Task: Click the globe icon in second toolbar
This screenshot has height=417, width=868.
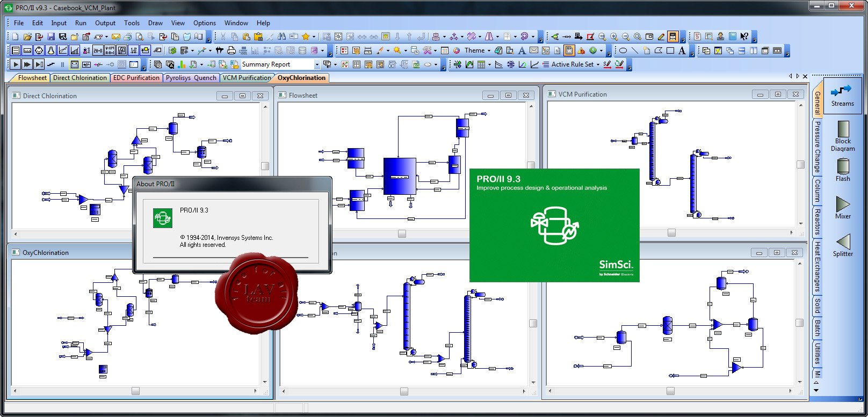Action: click(593, 50)
